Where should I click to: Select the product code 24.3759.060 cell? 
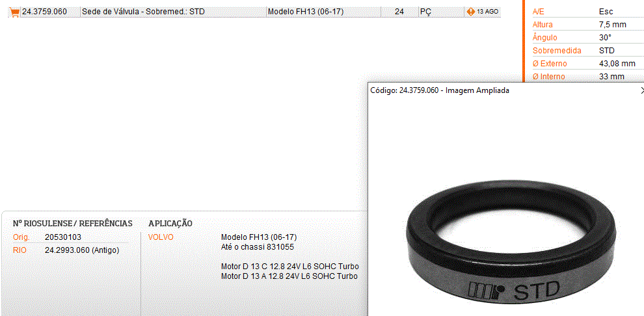pyautogui.click(x=44, y=12)
